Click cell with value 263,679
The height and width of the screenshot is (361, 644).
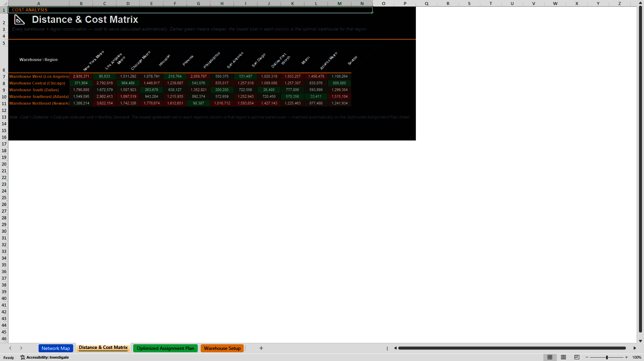point(152,90)
